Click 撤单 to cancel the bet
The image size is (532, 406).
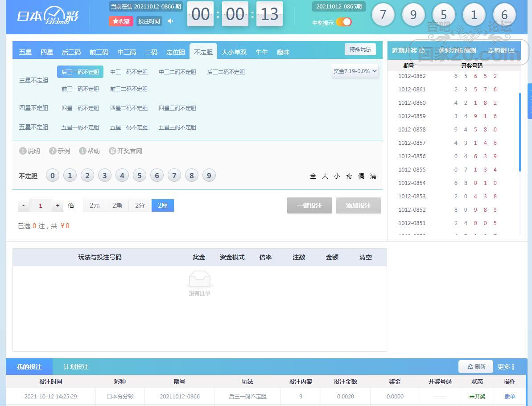coord(509,396)
